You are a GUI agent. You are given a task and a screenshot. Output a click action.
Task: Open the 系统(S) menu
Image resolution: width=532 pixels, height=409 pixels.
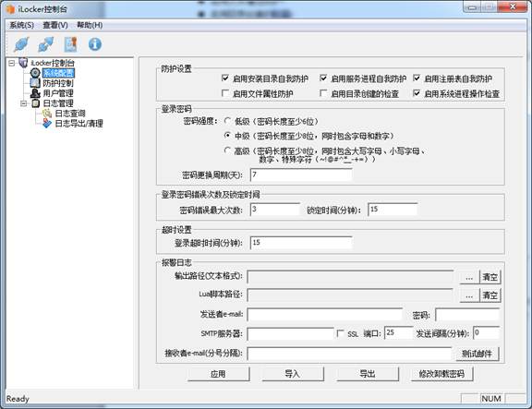pos(21,25)
